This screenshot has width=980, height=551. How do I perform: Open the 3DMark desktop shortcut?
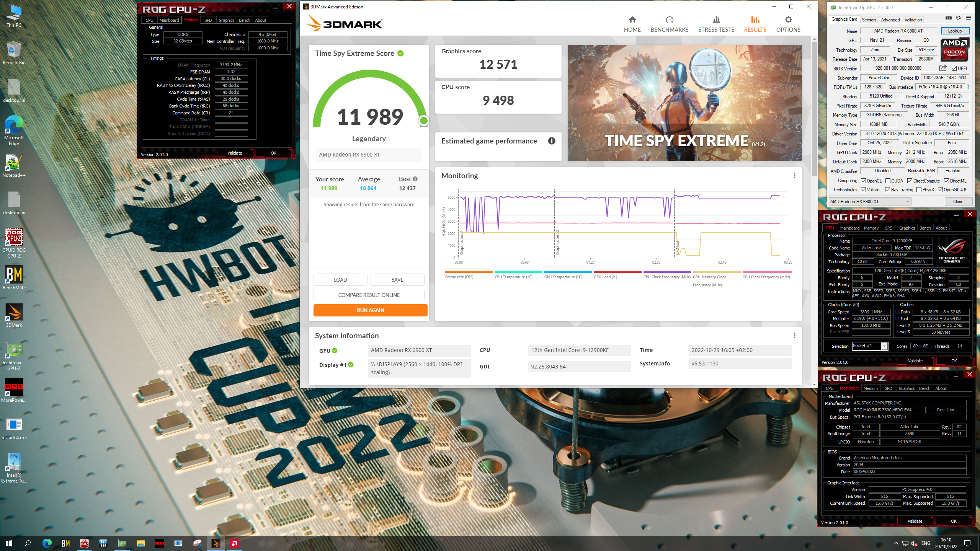coord(14,315)
